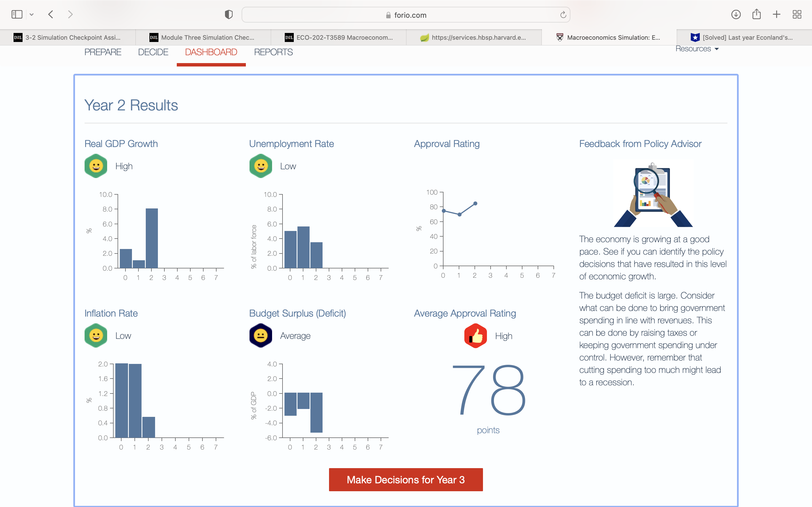Click the Average Approval Rating thumbs-up icon
812x507 pixels.
pos(475,336)
